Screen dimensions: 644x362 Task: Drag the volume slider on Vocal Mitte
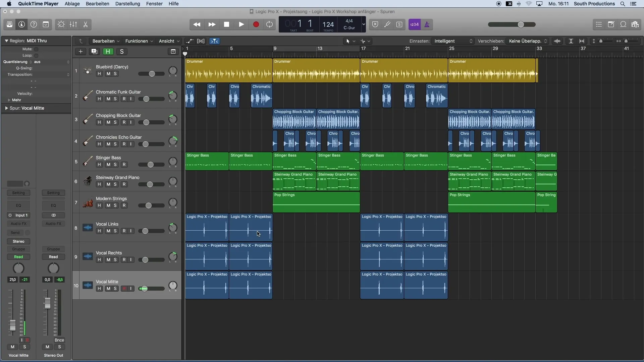pos(145,289)
